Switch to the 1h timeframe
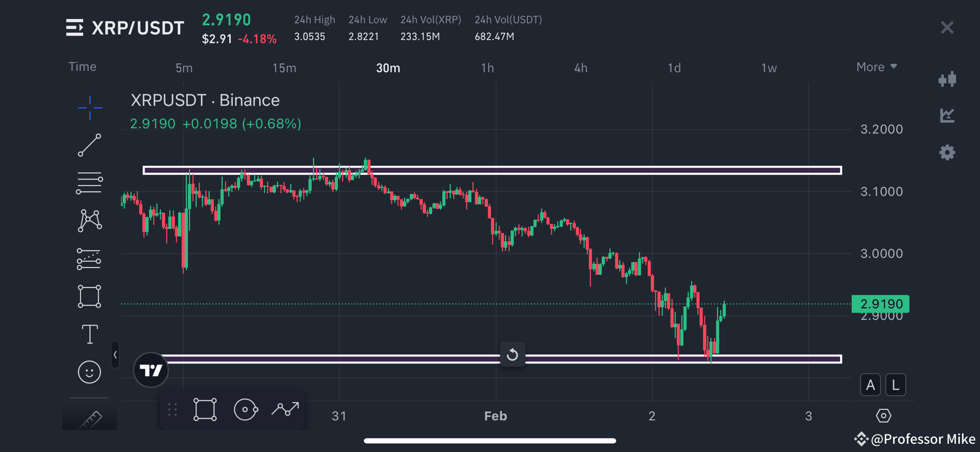 [487, 68]
